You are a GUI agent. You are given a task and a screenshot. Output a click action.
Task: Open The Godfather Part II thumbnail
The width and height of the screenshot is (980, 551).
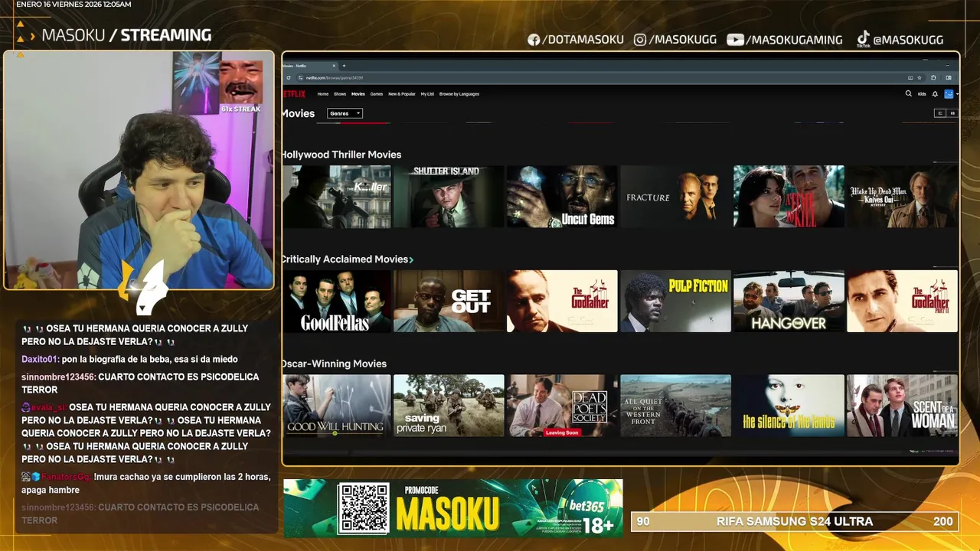[x=902, y=301]
